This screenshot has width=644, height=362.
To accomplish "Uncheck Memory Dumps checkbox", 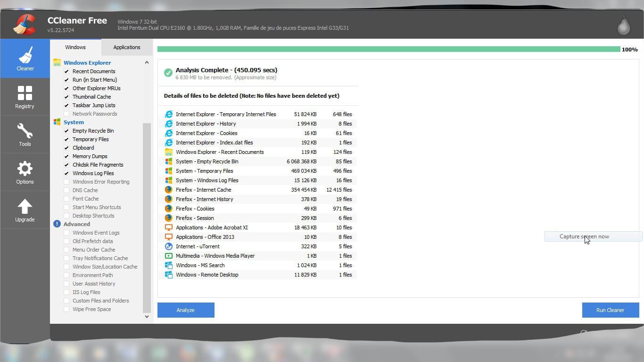I will coord(66,156).
